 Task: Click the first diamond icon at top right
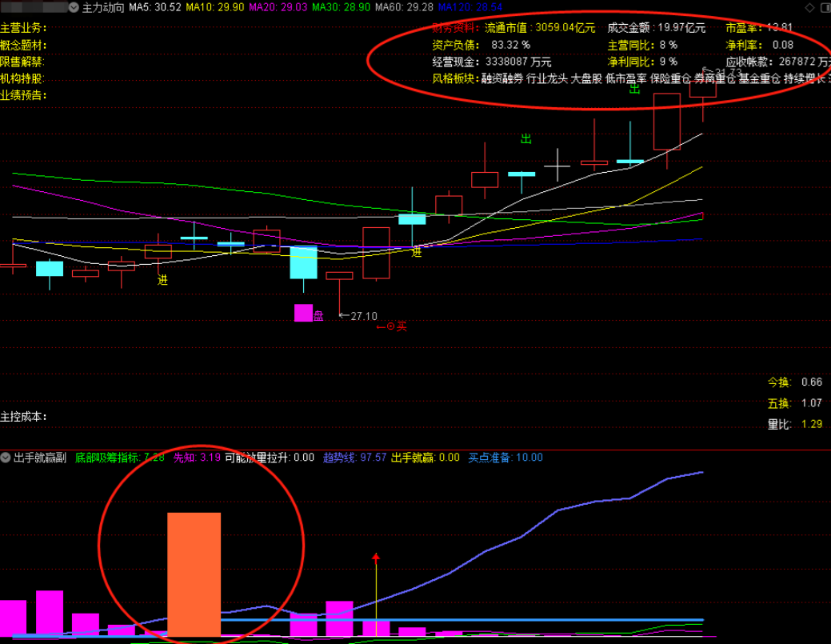click(809, 7)
